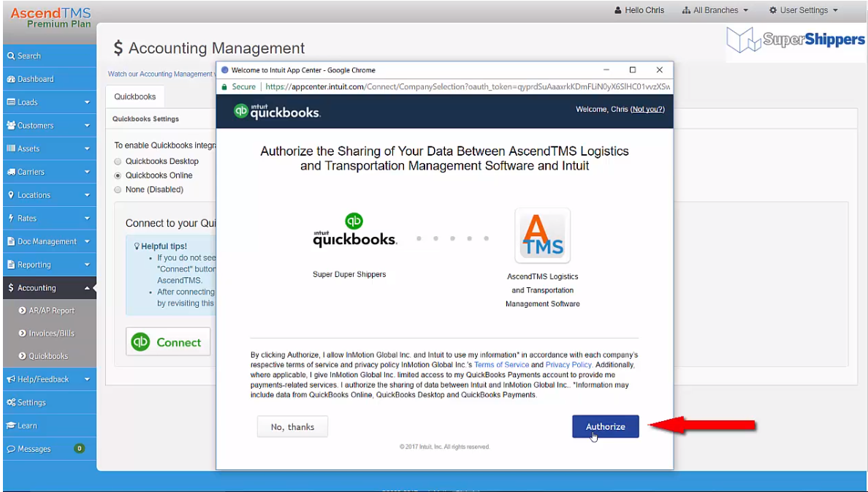Click the Helpful tips lightbulb icon

(x=137, y=246)
